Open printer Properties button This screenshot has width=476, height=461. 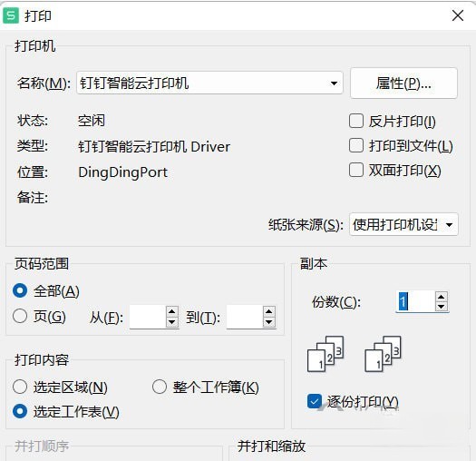(x=403, y=83)
